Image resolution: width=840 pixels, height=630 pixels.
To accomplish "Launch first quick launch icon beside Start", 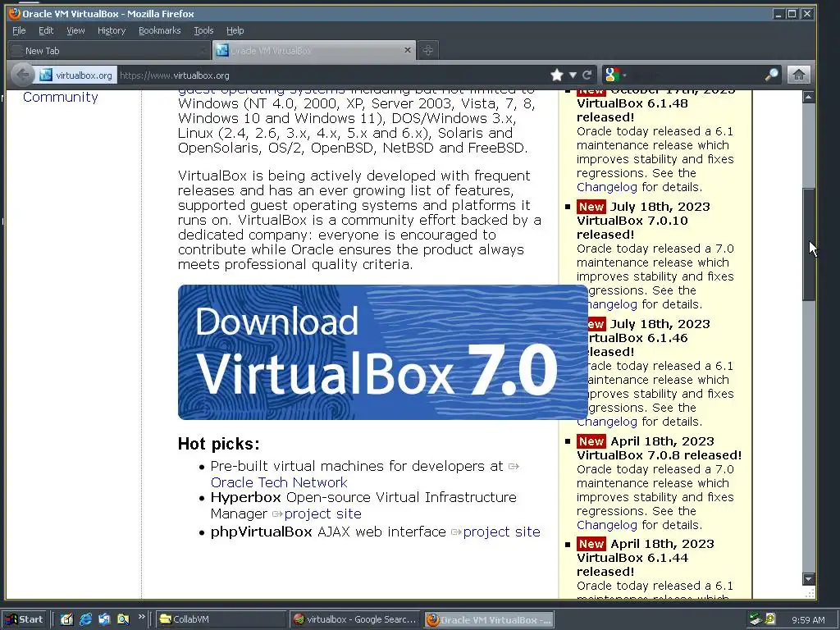I will 66,619.
